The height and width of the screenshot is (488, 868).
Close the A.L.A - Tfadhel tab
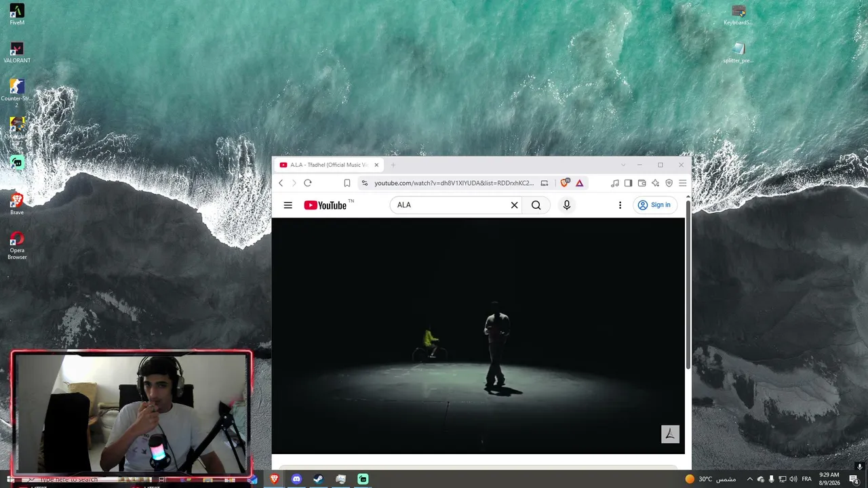point(376,165)
